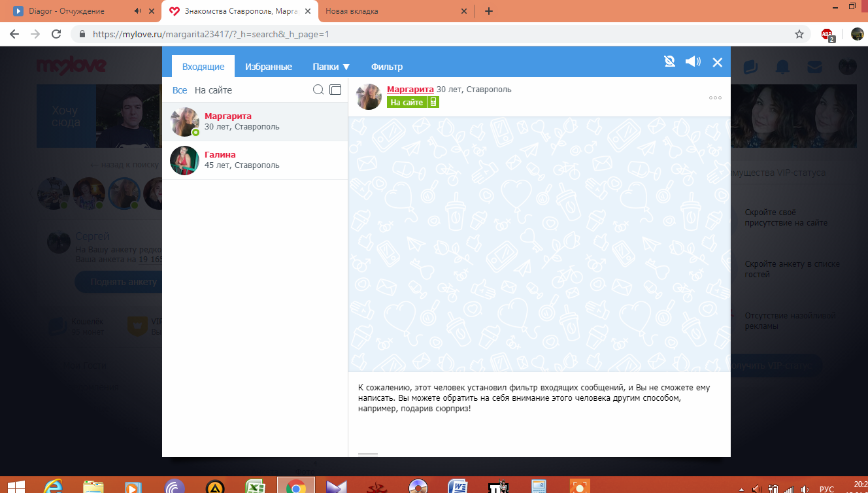Click the window layout icon beside search

click(335, 90)
